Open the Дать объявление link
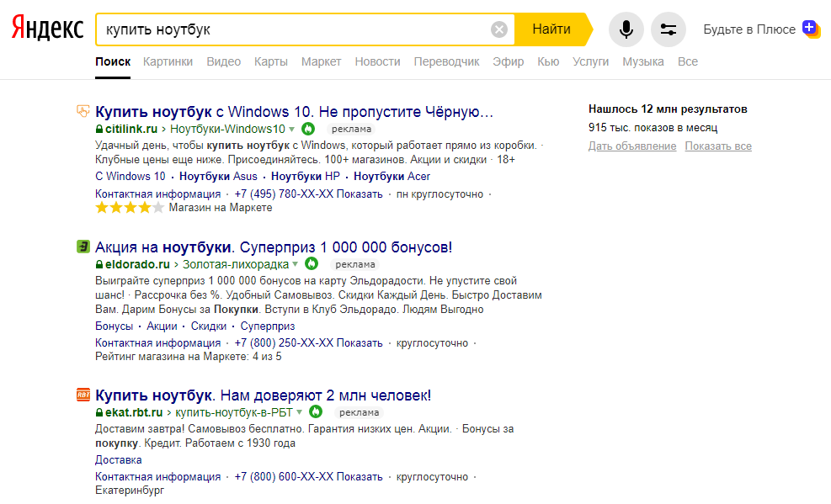Image resolution: width=831 pixels, height=504 pixels. pos(632,146)
